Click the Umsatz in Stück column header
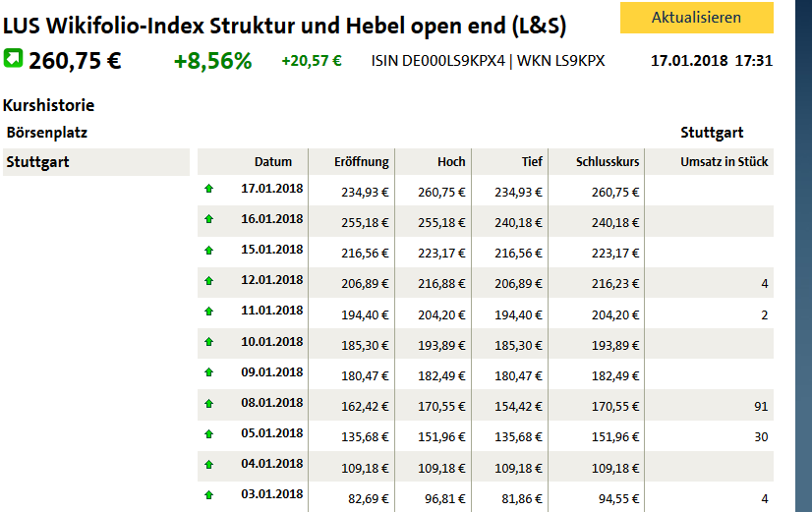This screenshot has width=812, height=512. pos(724,162)
